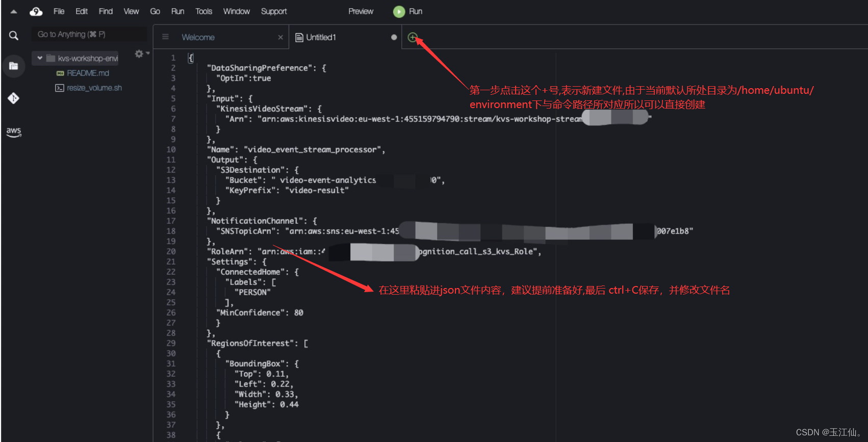This screenshot has height=442, width=868.
Task: Open the Source Control git icon
Action: tap(14, 98)
